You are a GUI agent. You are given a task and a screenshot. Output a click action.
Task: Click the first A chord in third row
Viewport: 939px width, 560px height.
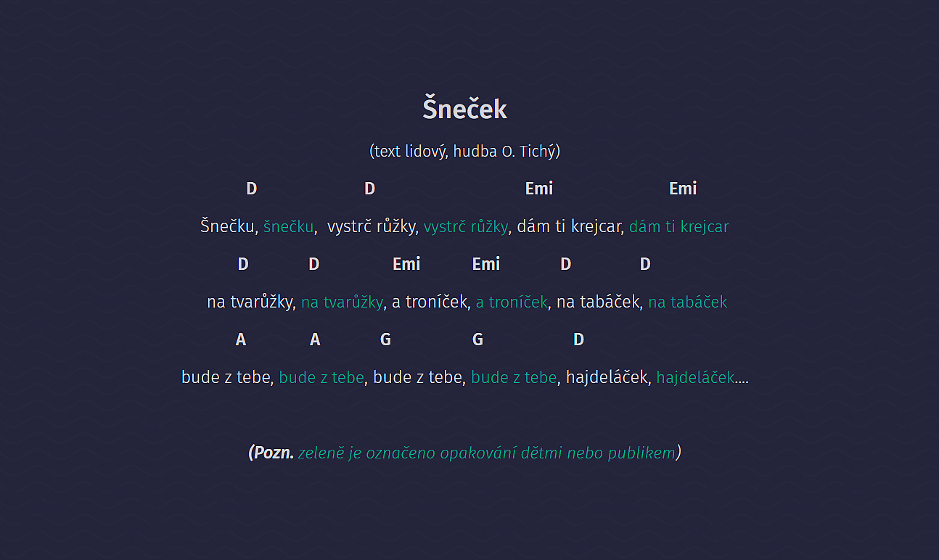point(241,339)
